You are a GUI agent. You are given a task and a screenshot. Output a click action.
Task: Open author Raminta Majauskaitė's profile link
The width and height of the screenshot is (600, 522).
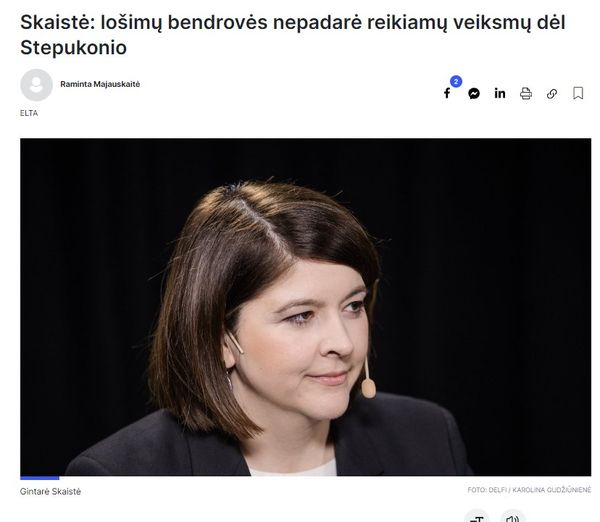tap(100, 84)
